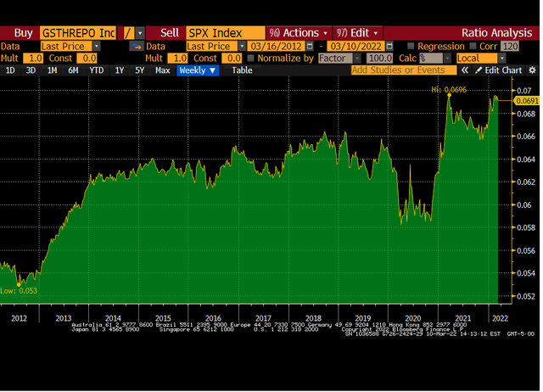This screenshot has height=392, width=543.
Task: Toggle the Corr checkbox
Action: [473, 46]
